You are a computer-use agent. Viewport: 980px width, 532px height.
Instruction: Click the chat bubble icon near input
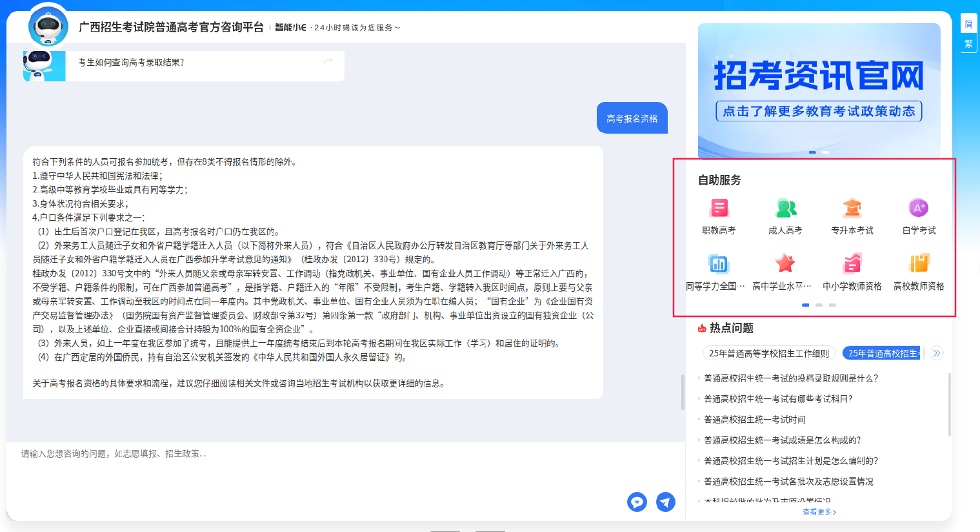pyautogui.click(x=637, y=502)
